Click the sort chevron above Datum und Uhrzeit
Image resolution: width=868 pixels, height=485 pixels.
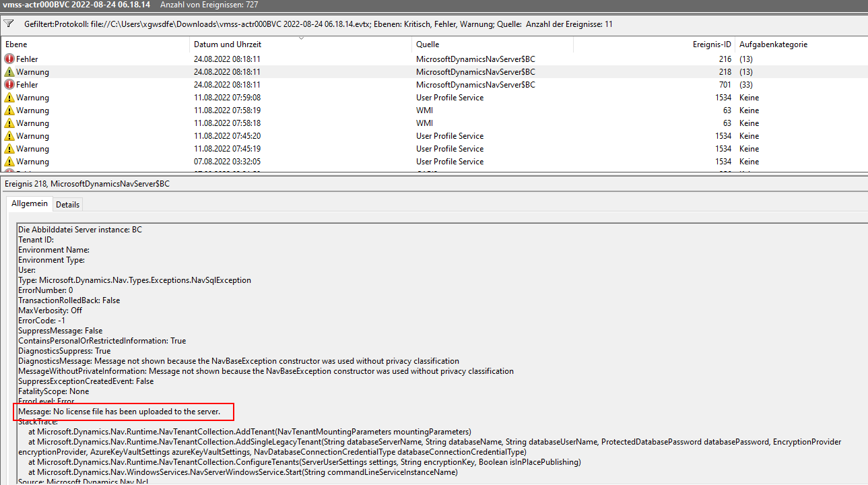300,39
